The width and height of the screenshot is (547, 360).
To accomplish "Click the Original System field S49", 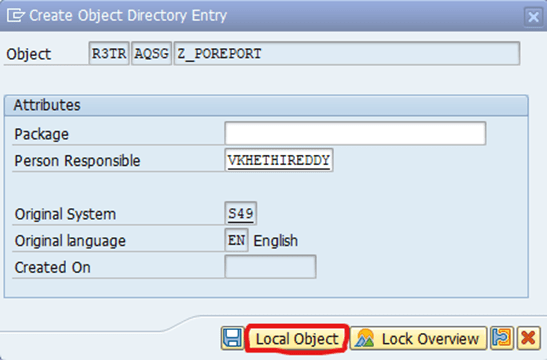I will tap(241, 213).
